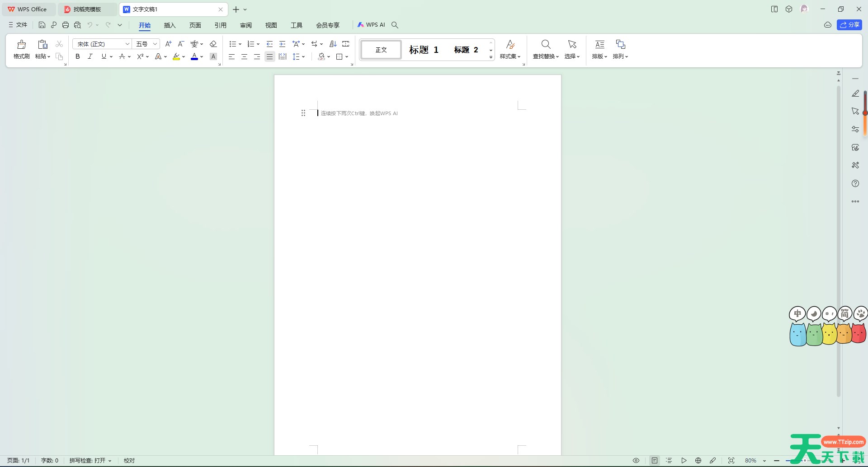
Task: Click the clear formatting eraser icon
Action: point(213,44)
